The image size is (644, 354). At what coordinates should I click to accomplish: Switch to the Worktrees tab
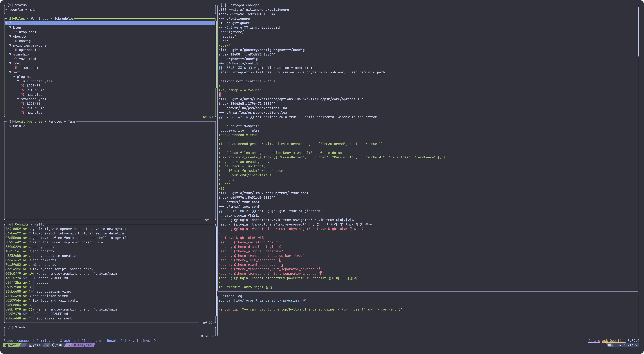click(x=39, y=18)
